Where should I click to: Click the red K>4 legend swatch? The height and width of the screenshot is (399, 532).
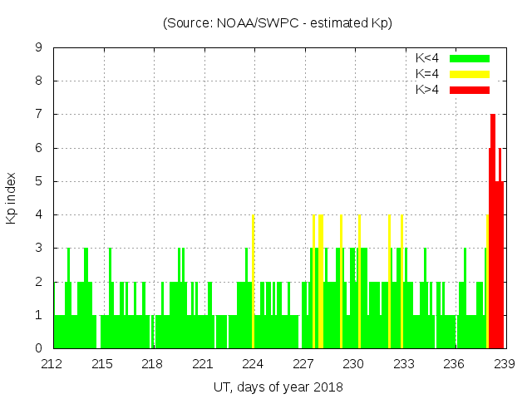coord(470,90)
